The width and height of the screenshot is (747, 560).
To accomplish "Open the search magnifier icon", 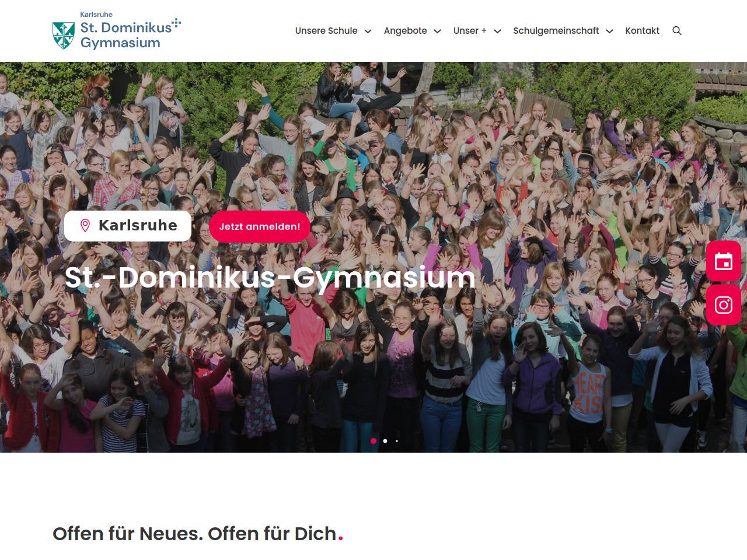I will (x=677, y=31).
